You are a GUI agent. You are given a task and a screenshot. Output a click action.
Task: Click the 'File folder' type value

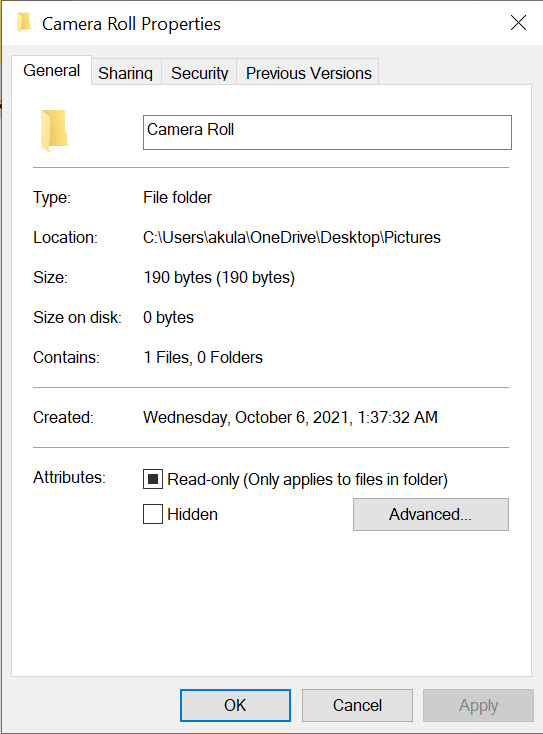pyautogui.click(x=177, y=198)
